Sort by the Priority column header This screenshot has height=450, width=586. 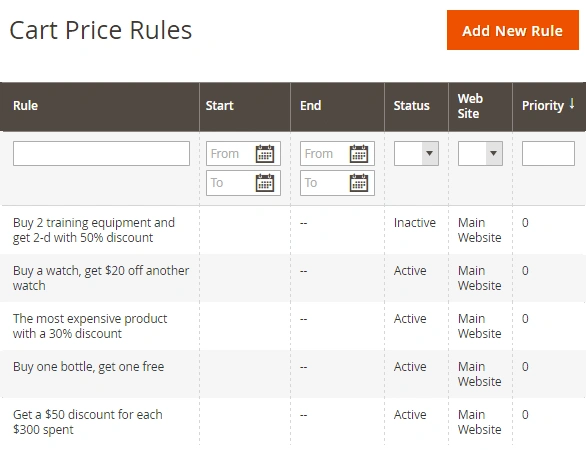[x=549, y=107]
